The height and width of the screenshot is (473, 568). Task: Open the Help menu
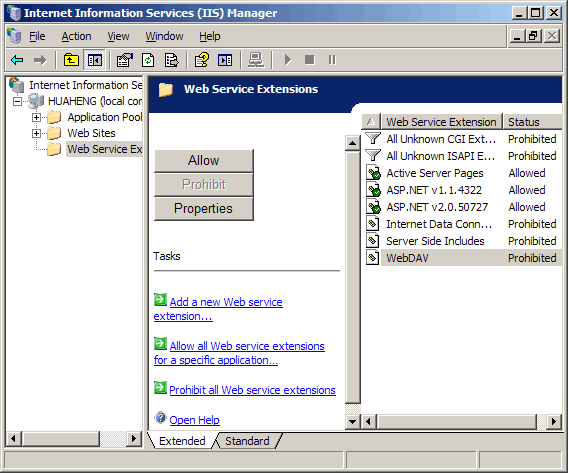[x=209, y=36]
